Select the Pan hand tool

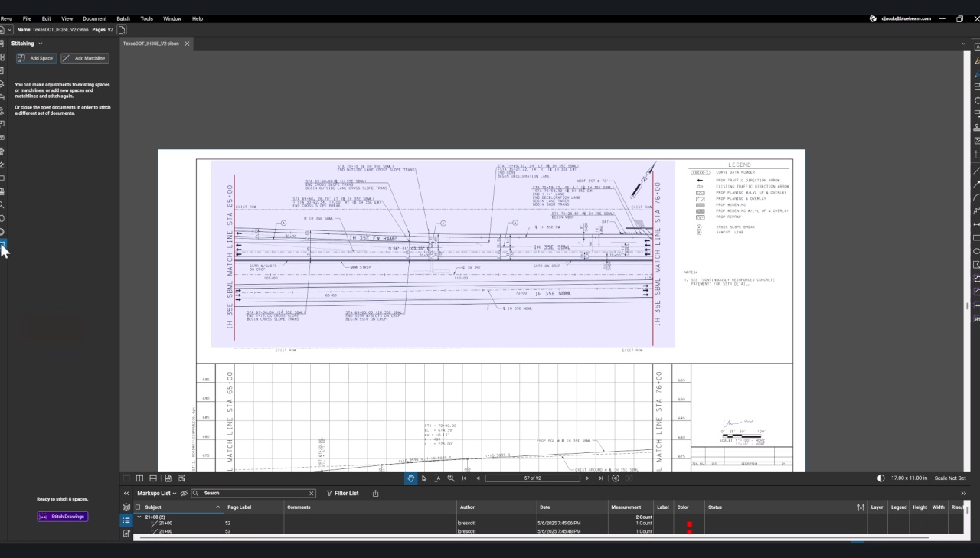pyautogui.click(x=411, y=478)
